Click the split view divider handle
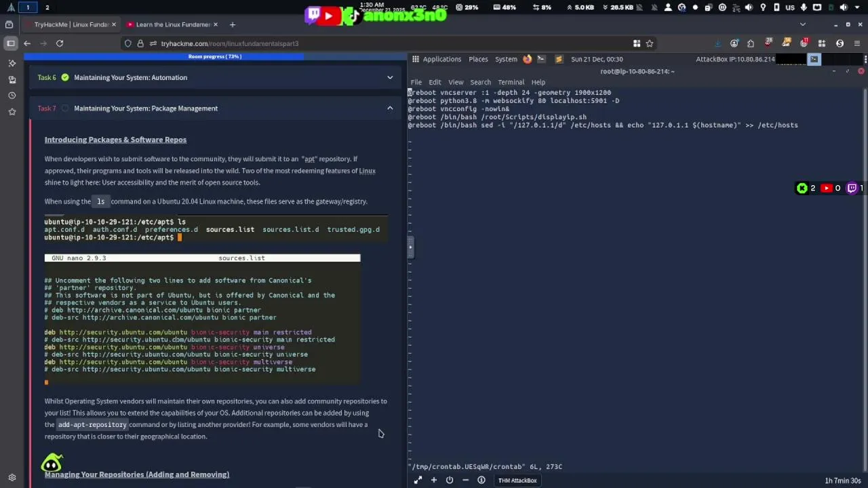The image size is (868, 488). tap(410, 247)
